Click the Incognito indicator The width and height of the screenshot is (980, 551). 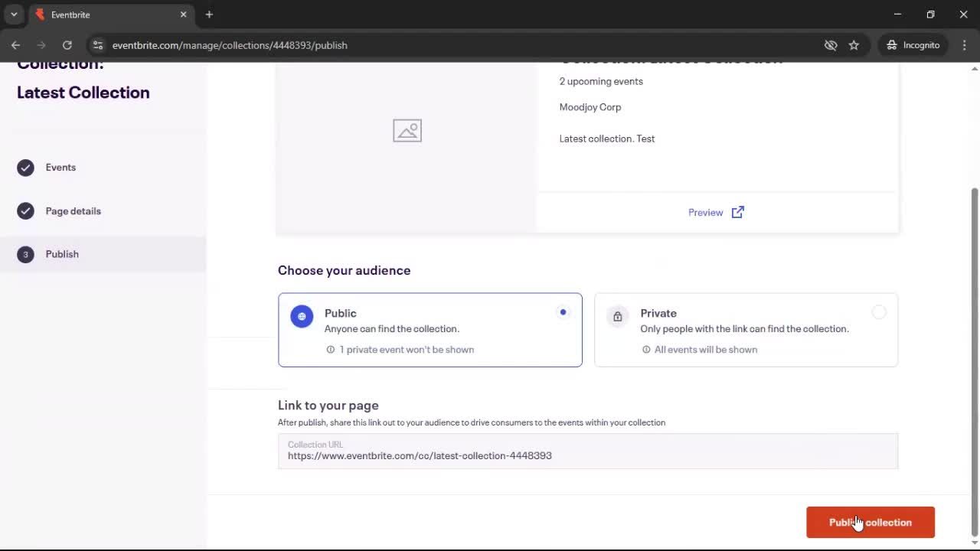[x=913, y=45]
